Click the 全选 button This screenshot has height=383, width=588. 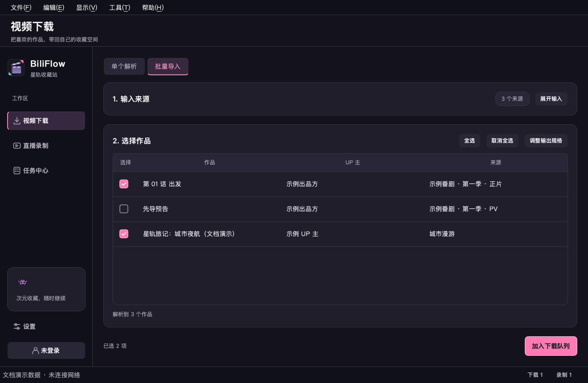pos(470,141)
